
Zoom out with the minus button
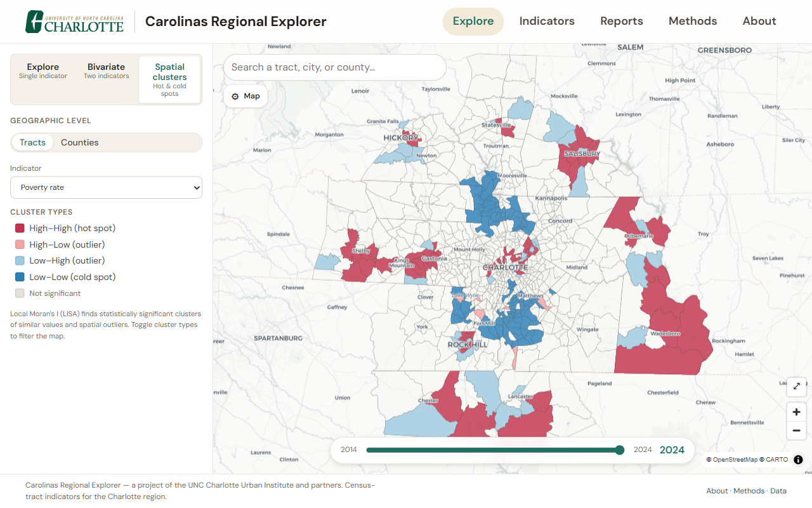click(797, 431)
